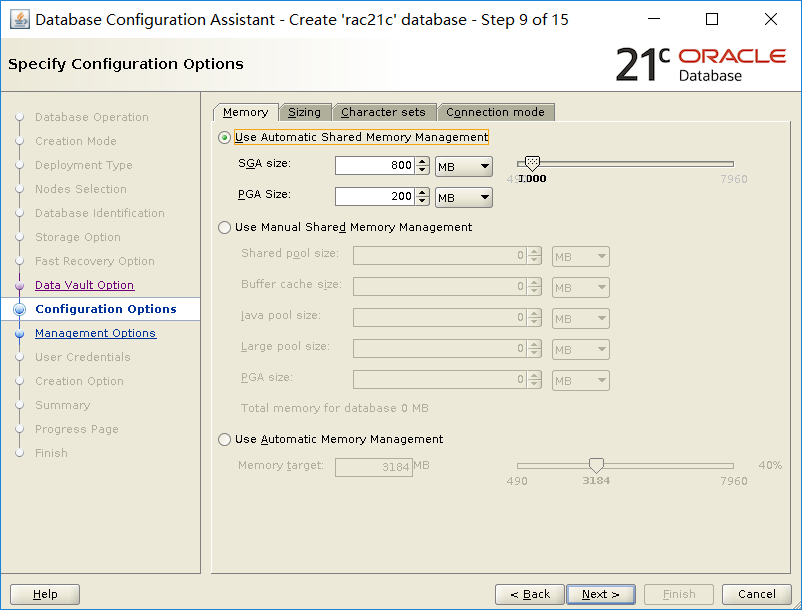Open the manual PGA size unit dropdown
The image size is (802, 610).
point(581,381)
